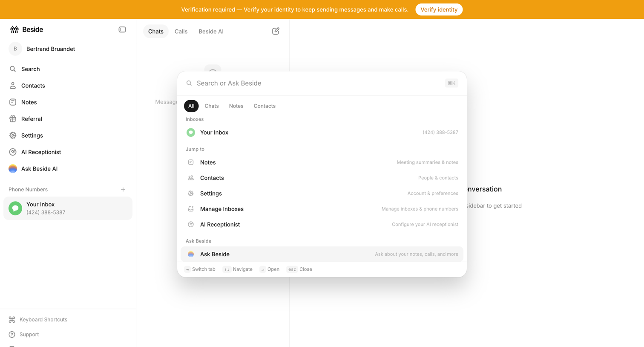Select the All filter tab
Screen dimensions: 644x347
(x=191, y=106)
